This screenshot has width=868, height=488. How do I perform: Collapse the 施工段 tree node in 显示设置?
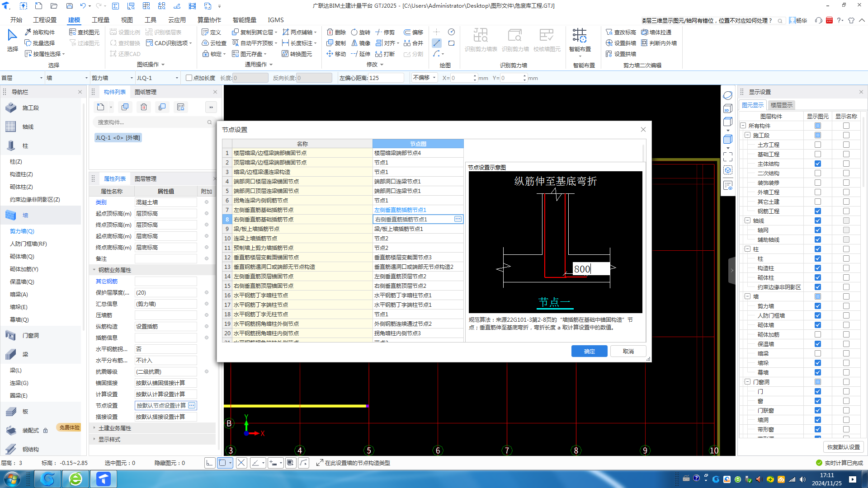click(747, 135)
